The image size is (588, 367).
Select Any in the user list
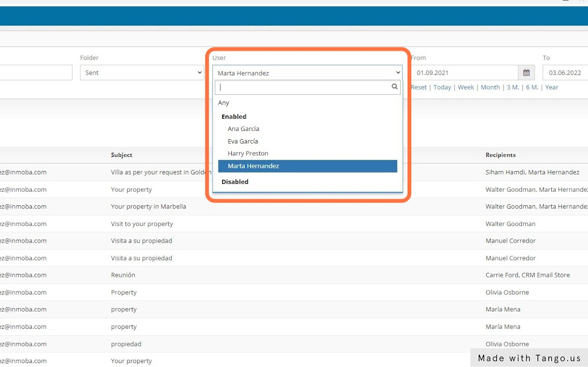tap(224, 103)
